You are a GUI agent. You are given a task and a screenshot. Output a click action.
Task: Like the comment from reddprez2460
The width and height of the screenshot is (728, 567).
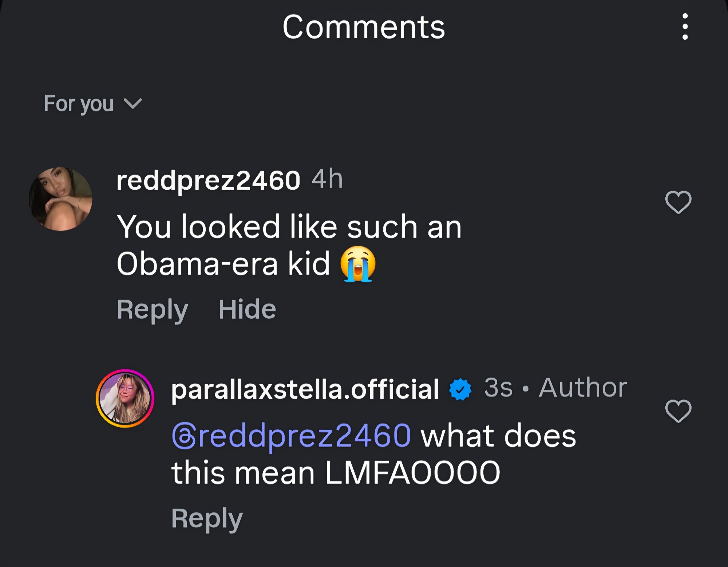[678, 202]
